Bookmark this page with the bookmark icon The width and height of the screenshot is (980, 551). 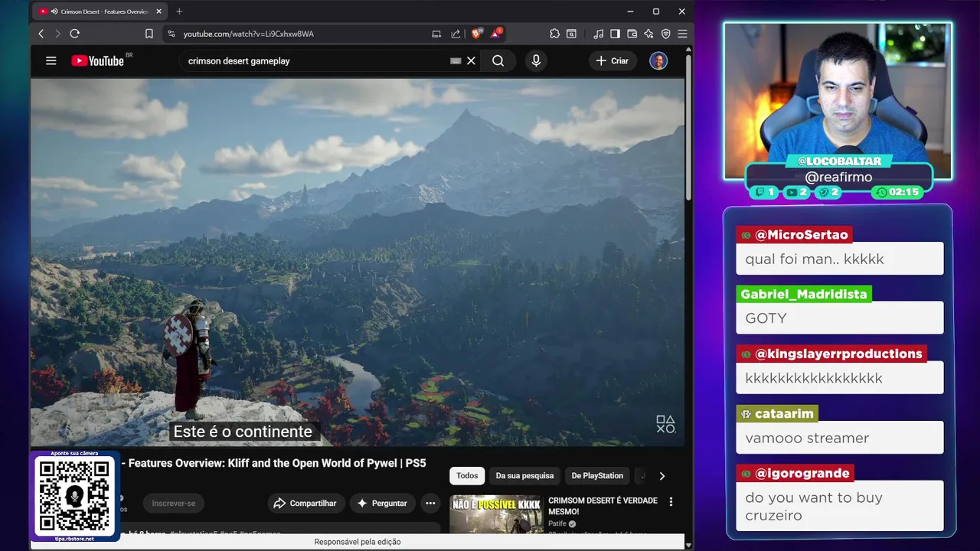point(149,34)
